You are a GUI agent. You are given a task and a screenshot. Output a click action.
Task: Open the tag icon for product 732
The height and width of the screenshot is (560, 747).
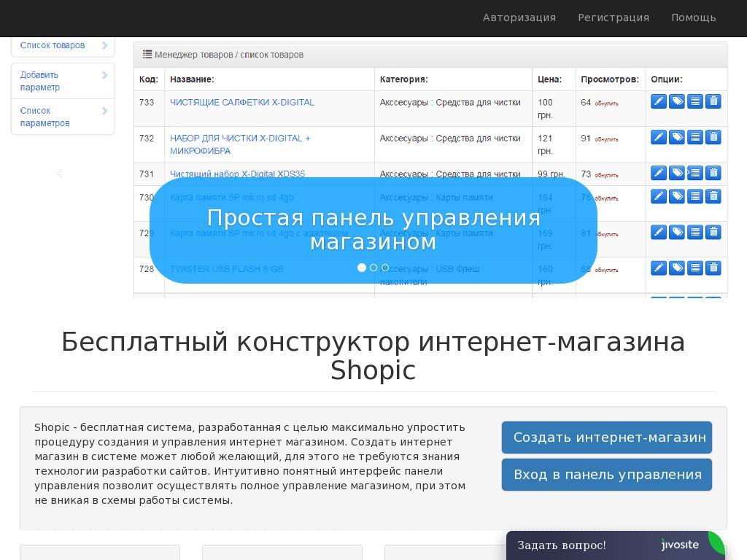point(676,137)
